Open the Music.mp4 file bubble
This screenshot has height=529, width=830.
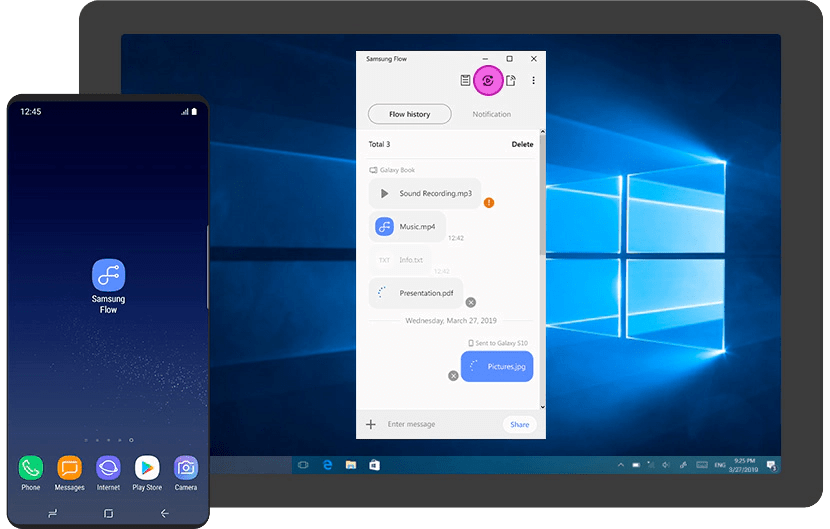[407, 227]
